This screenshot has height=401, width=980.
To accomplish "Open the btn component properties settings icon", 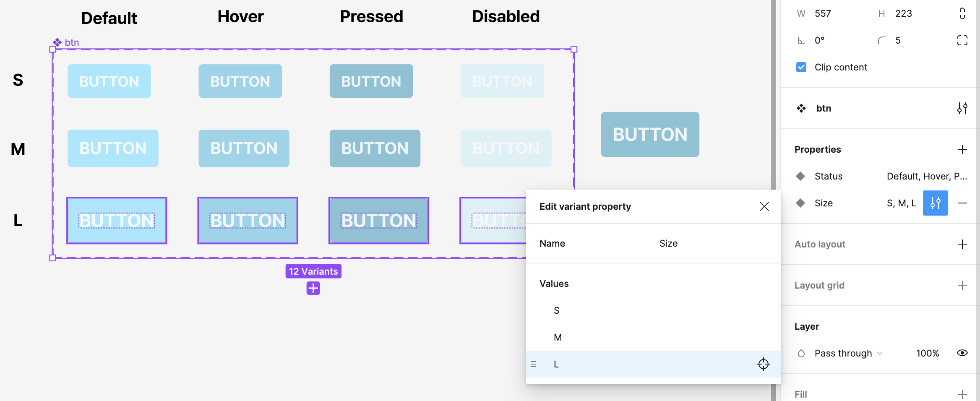I will point(962,108).
